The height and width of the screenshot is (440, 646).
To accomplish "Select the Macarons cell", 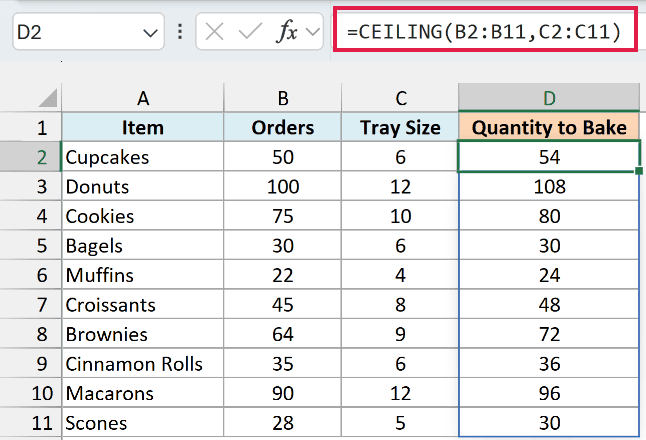I will click(143, 393).
